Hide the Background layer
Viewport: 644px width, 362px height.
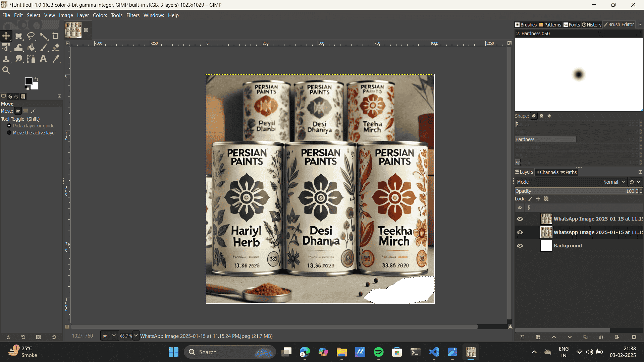(x=520, y=246)
